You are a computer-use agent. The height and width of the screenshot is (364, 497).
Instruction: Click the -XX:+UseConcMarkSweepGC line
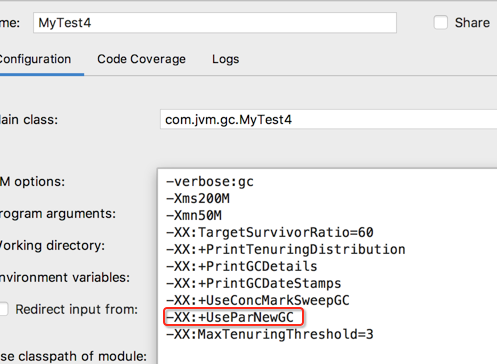coord(258,300)
